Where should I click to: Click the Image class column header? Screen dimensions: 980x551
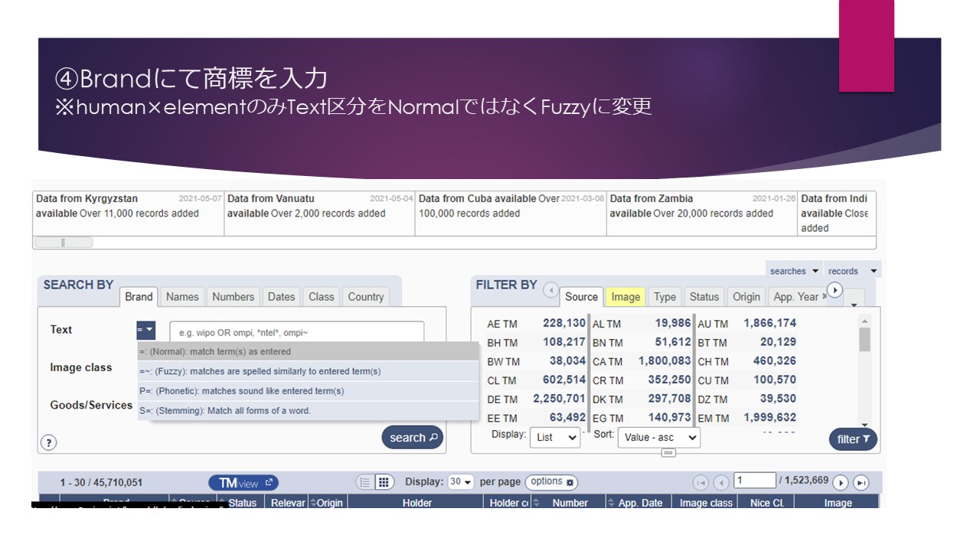coord(706,503)
